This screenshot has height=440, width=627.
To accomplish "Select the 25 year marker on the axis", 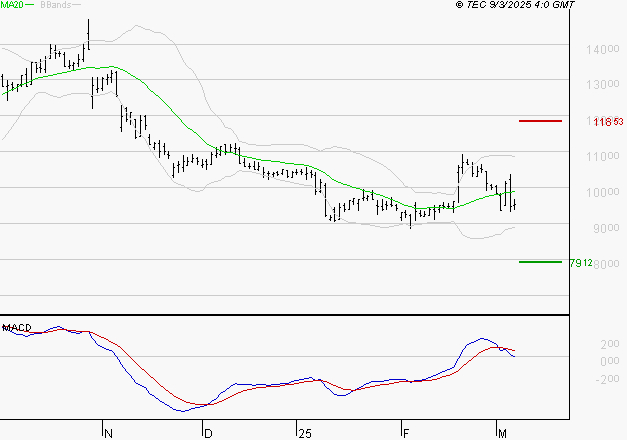I will (x=305, y=433).
